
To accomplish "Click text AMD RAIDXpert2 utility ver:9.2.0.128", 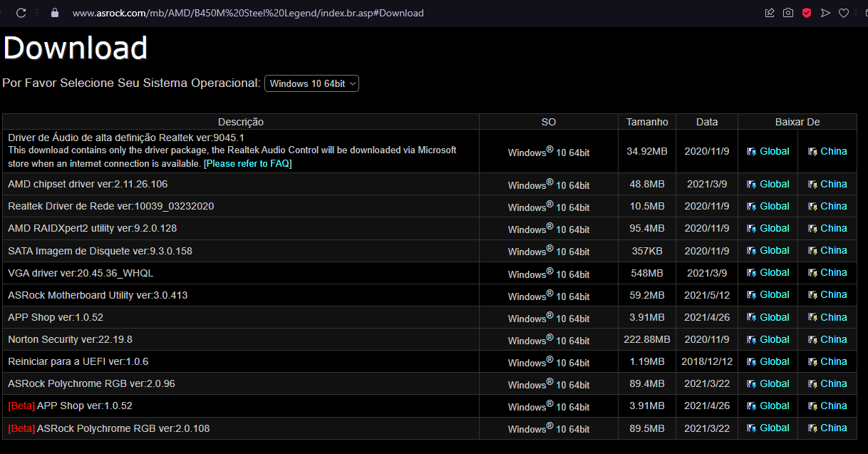I will tap(93, 228).
